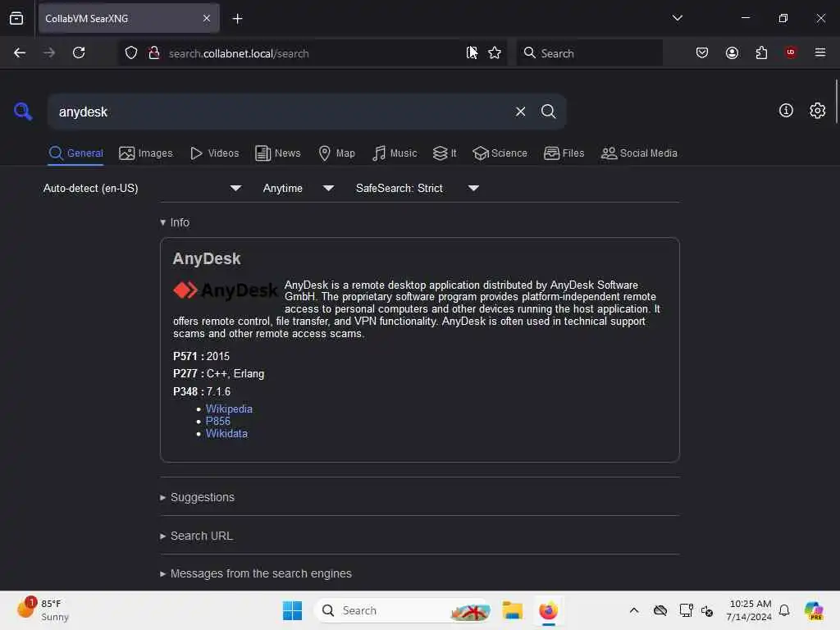The width and height of the screenshot is (840, 630).
Task: Bookmark this page with the star
Action: [x=495, y=52]
